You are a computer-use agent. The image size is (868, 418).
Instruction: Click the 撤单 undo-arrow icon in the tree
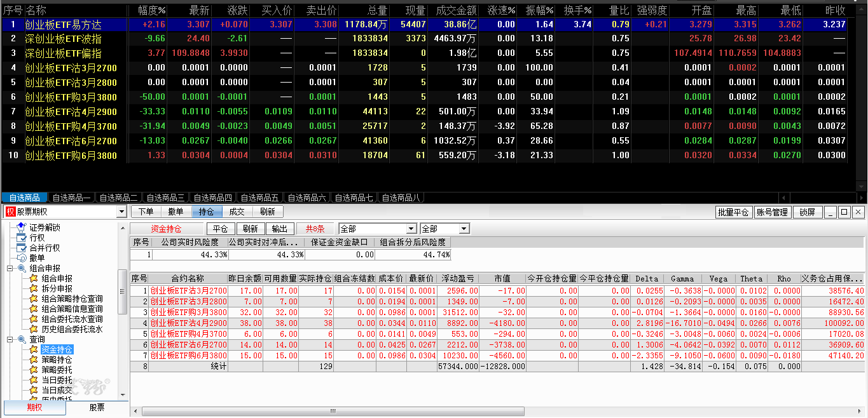pyautogui.click(x=22, y=258)
